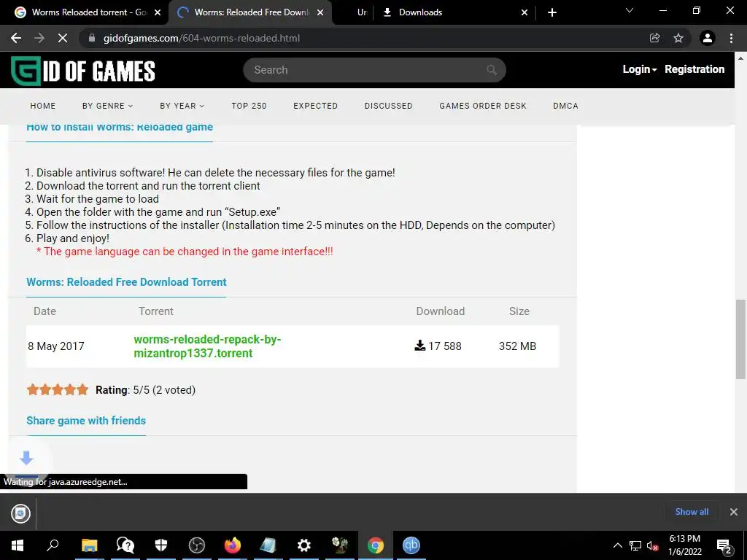Go to HOME in the site menu
The width and height of the screenshot is (747, 560).
(x=43, y=106)
